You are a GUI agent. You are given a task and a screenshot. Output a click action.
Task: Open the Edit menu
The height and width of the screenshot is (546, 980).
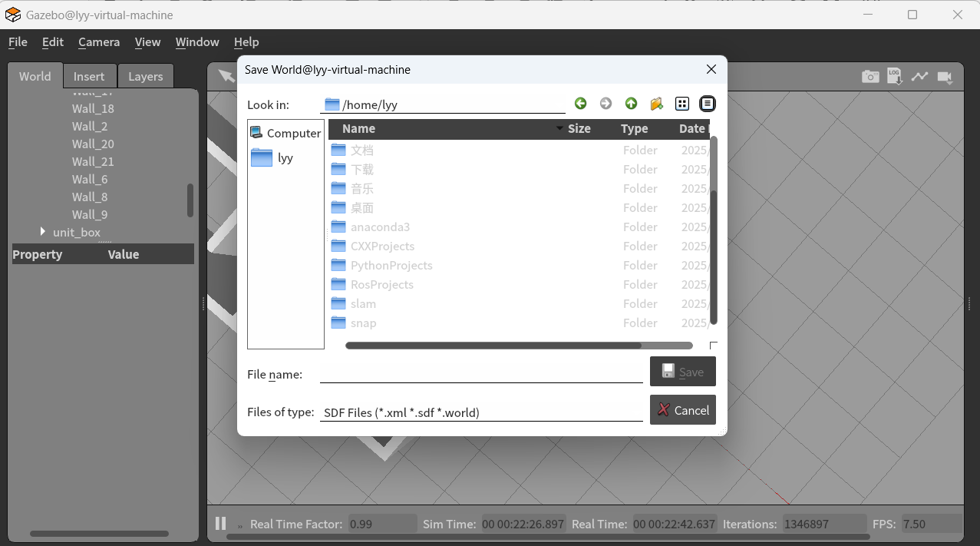pyautogui.click(x=53, y=41)
